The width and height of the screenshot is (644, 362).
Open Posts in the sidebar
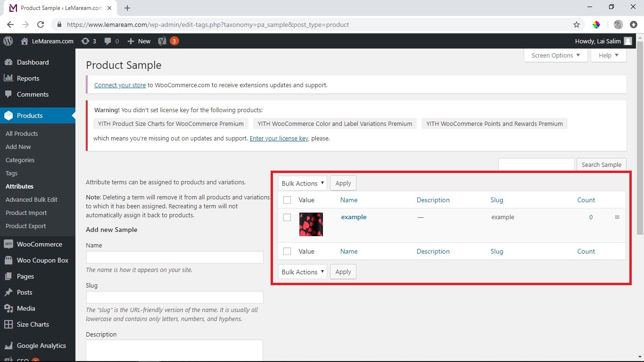[x=38, y=292]
